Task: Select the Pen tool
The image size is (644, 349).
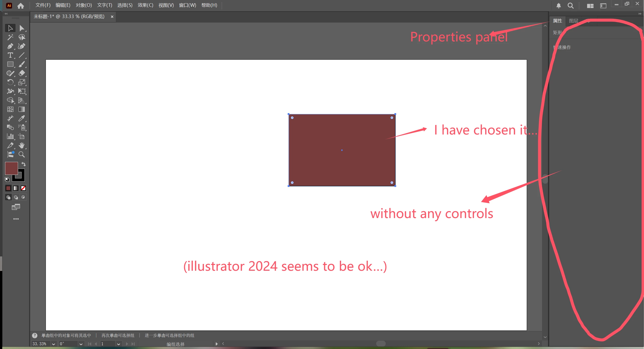Action: point(10,46)
